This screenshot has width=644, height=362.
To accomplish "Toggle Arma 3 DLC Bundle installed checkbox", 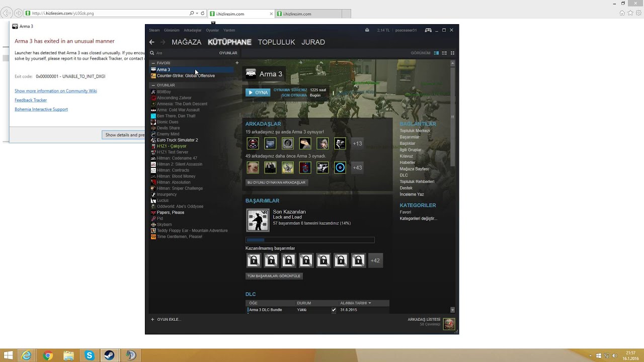I will pos(334,310).
